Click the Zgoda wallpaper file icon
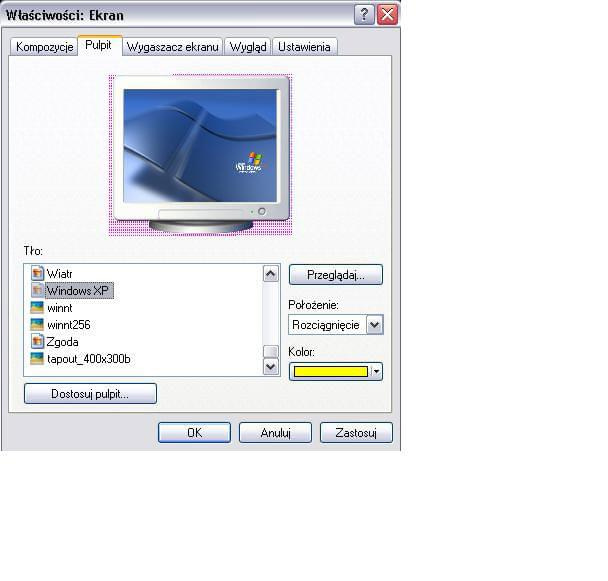 pyautogui.click(x=37, y=342)
